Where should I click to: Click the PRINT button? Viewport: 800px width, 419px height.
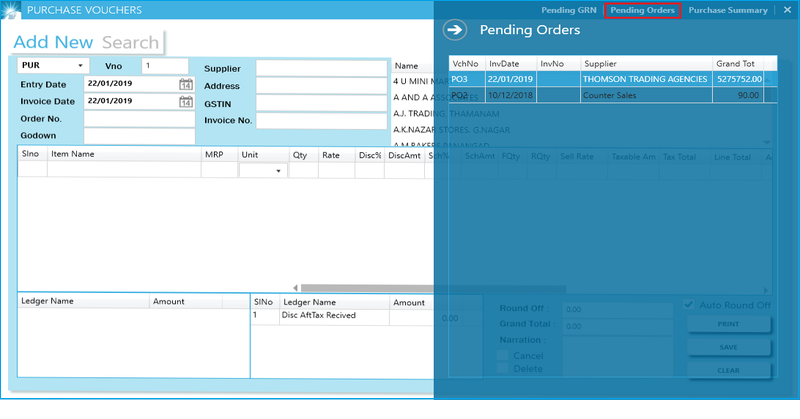[728, 324]
